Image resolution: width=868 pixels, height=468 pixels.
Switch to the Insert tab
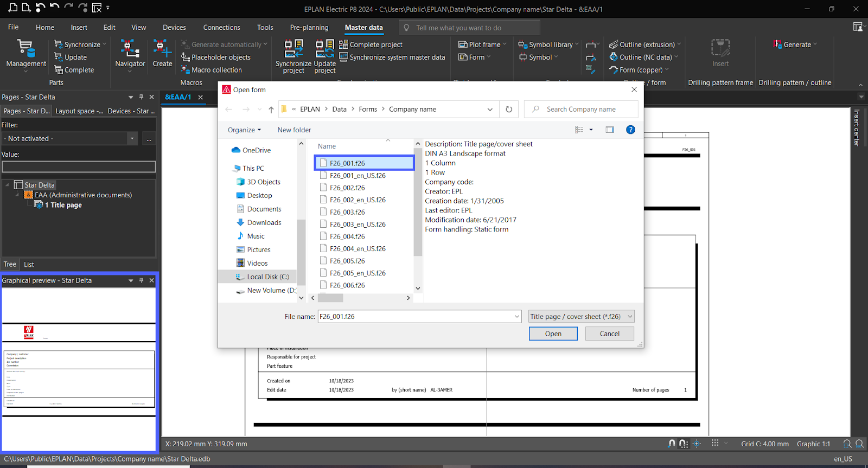(x=79, y=27)
